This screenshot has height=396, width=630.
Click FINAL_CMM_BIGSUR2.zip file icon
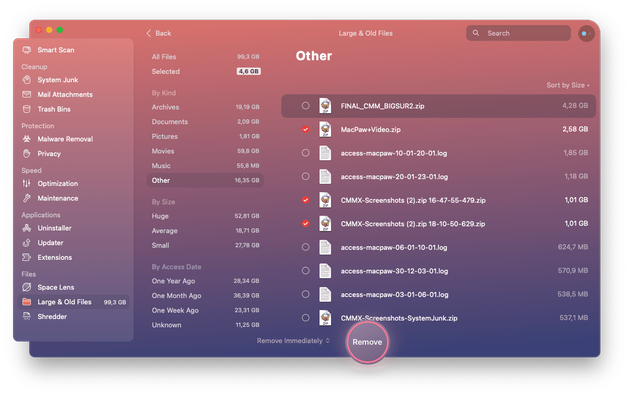pos(325,106)
